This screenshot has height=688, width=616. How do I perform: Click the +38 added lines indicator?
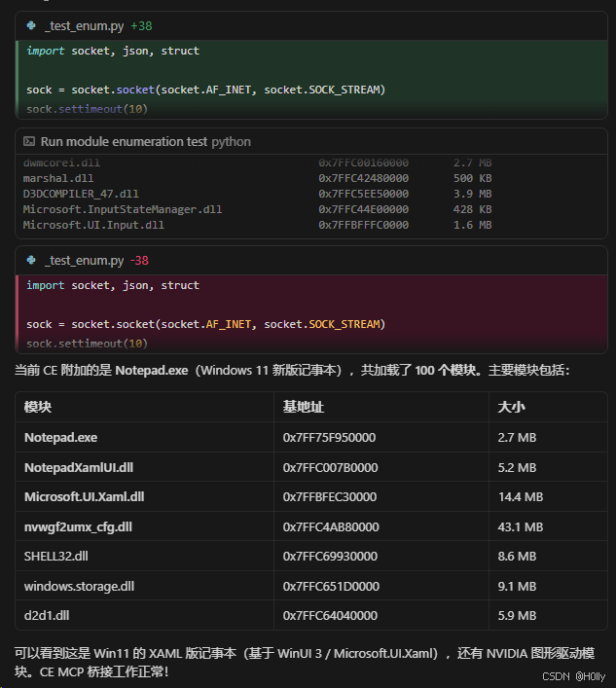(x=141, y=26)
